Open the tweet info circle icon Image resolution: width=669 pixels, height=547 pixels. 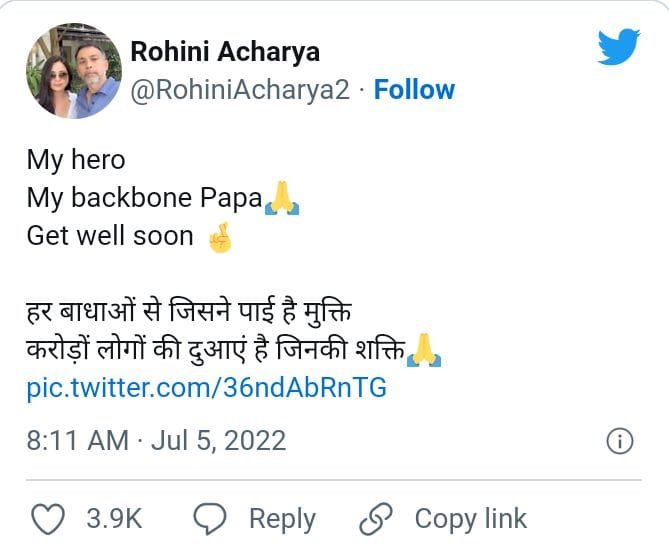tap(620, 441)
